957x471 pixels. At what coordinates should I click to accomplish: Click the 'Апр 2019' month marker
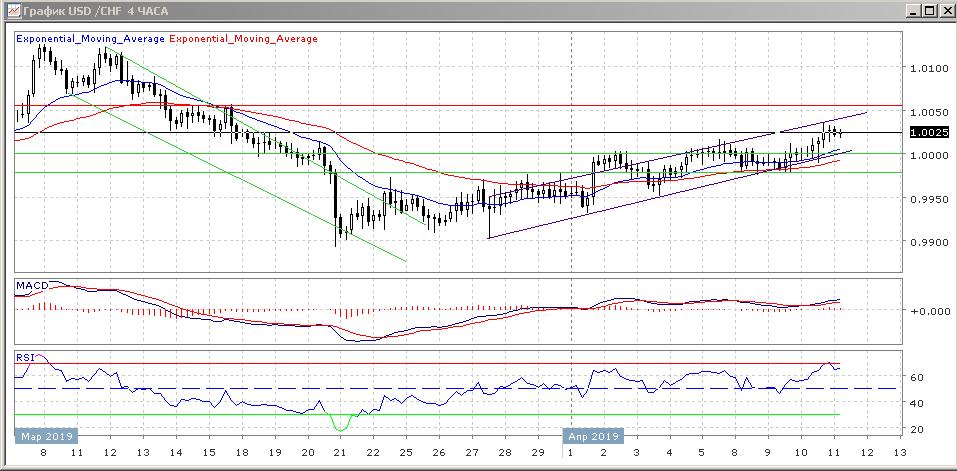(593, 437)
